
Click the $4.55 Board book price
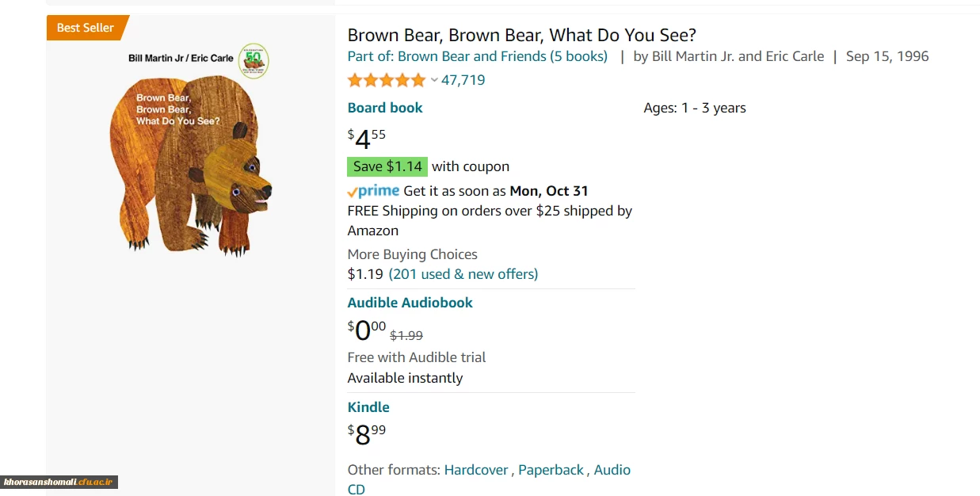pyautogui.click(x=367, y=139)
